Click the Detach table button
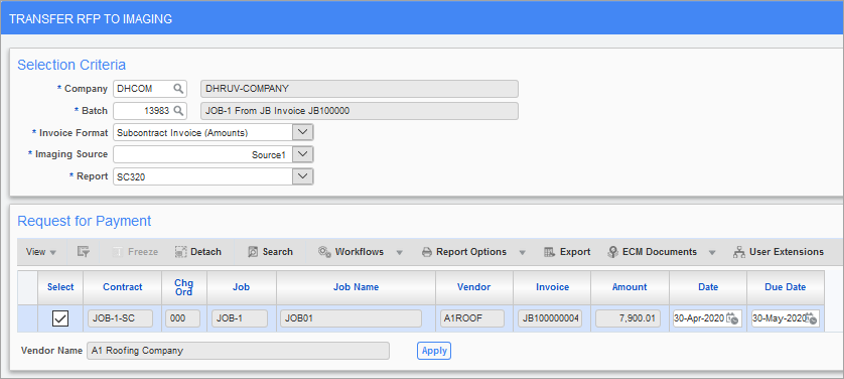 [x=198, y=251]
